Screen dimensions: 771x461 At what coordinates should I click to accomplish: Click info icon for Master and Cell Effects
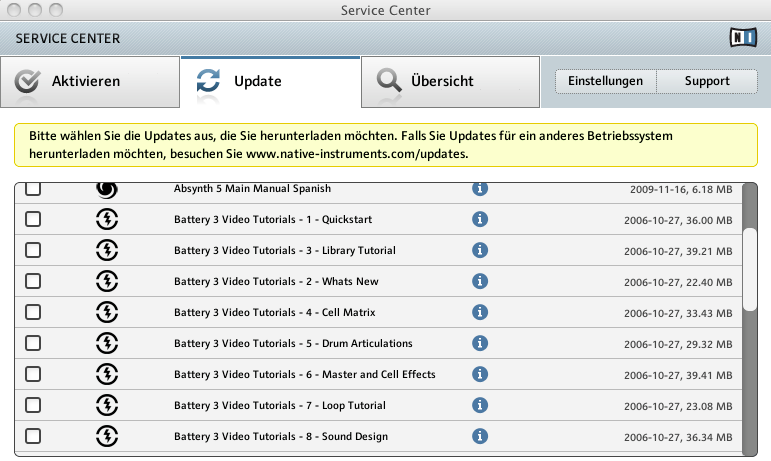point(480,374)
